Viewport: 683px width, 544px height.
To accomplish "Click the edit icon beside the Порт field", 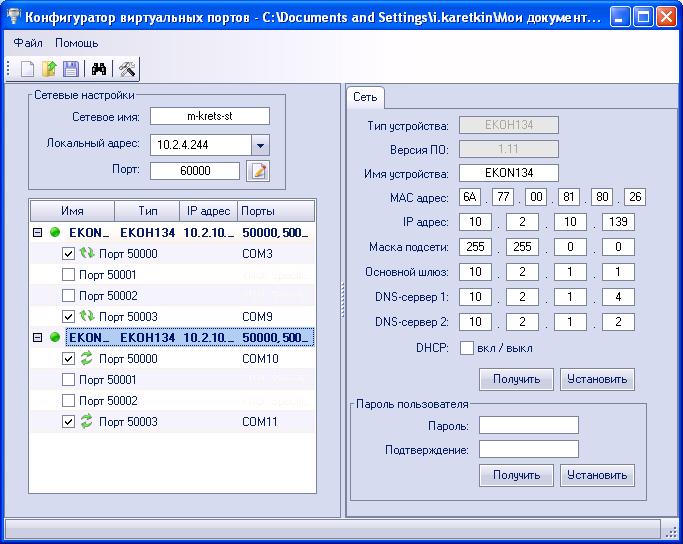I will pyautogui.click(x=258, y=171).
